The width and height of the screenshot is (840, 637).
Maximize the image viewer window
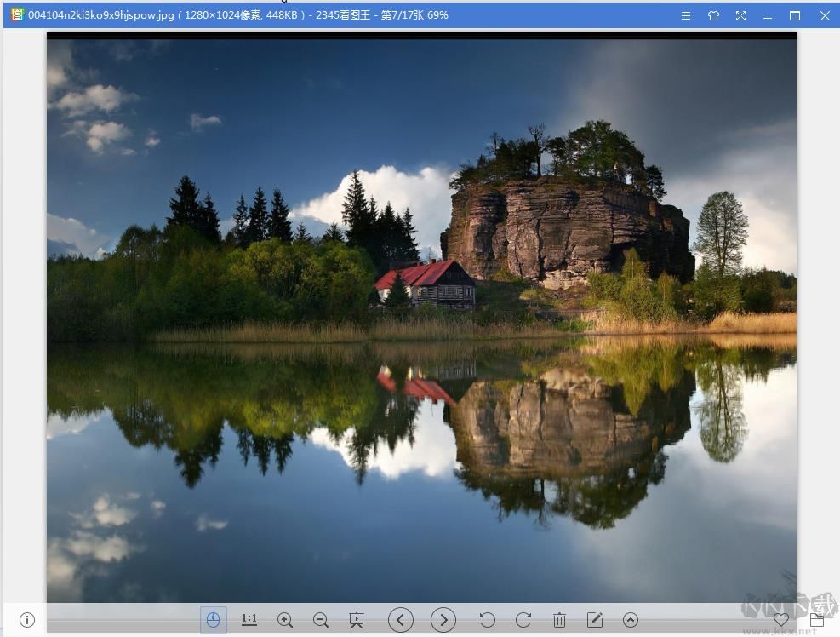click(x=795, y=15)
